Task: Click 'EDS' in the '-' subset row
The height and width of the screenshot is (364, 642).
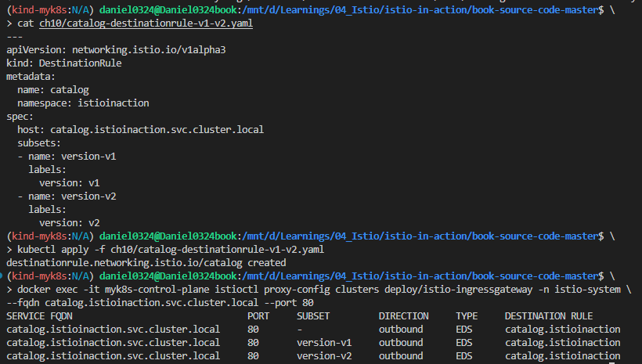Action: [464, 330]
